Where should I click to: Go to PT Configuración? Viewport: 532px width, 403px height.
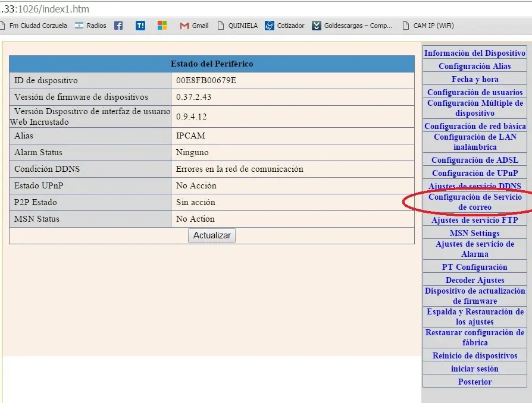point(475,267)
